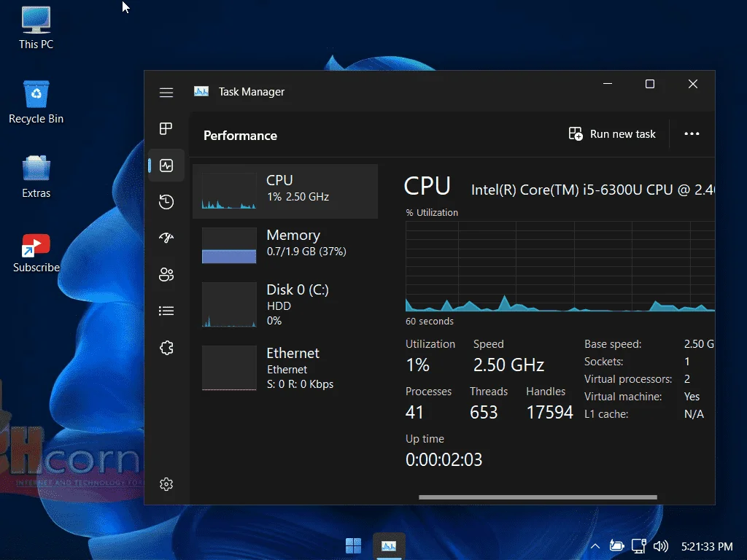Maximize the Task Manager window
This screenshot has width=747, height=560.
[x=650, y=85]
